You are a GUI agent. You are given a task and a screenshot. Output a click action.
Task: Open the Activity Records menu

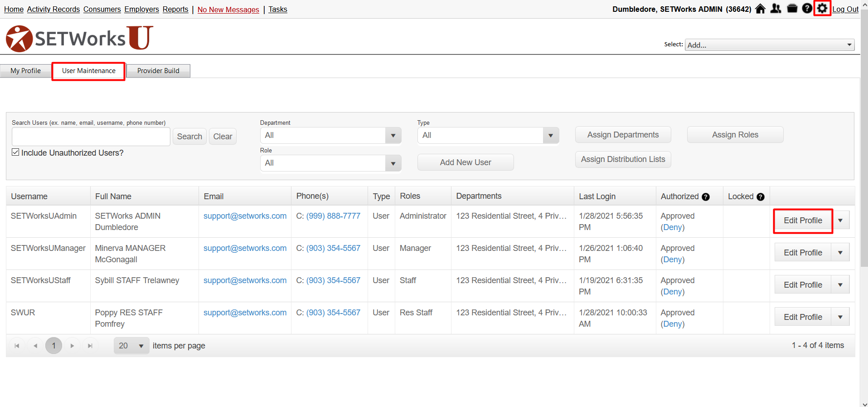(53, 10)
